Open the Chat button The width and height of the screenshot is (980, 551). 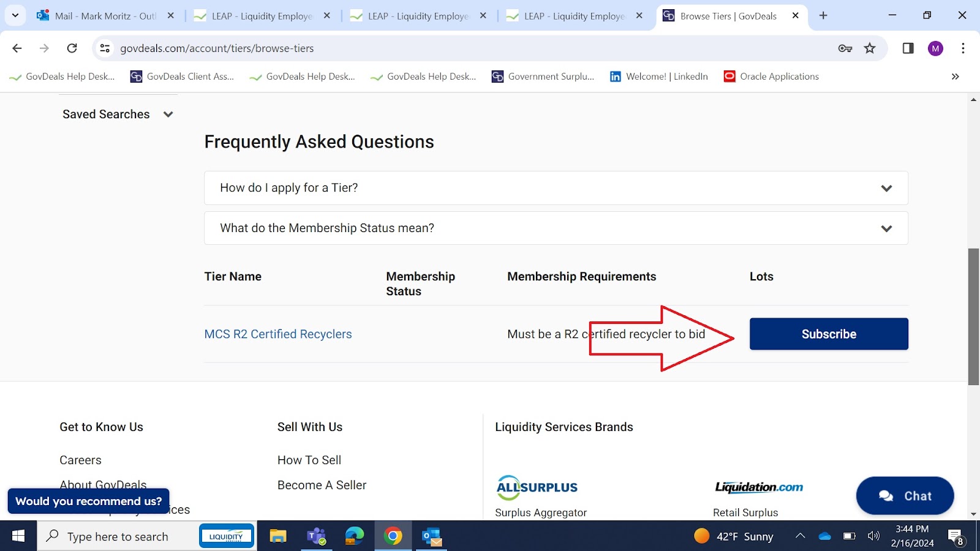(905, 496)
